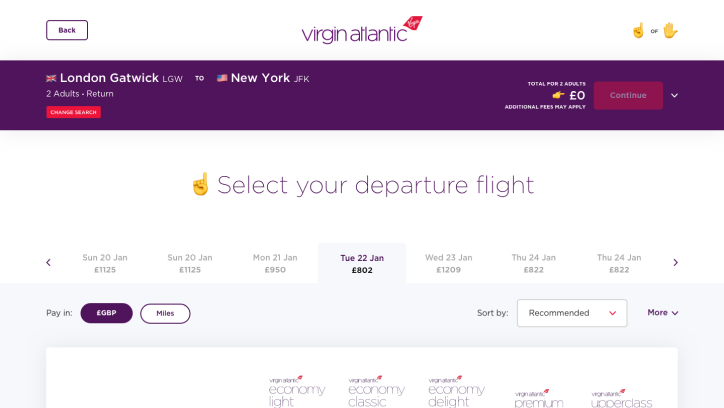Show later dates with the right arrow
Screen dimensions: 724x408
point(676,263)
